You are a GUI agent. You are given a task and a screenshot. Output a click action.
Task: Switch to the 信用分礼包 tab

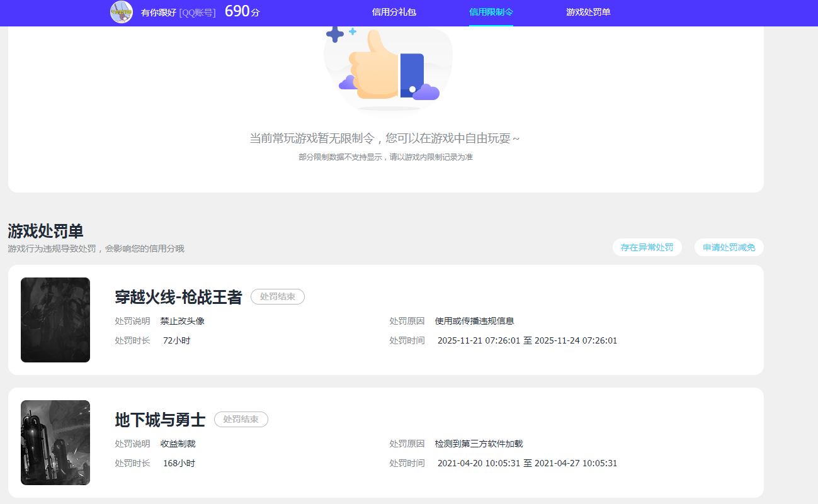[x=395, y=13]
